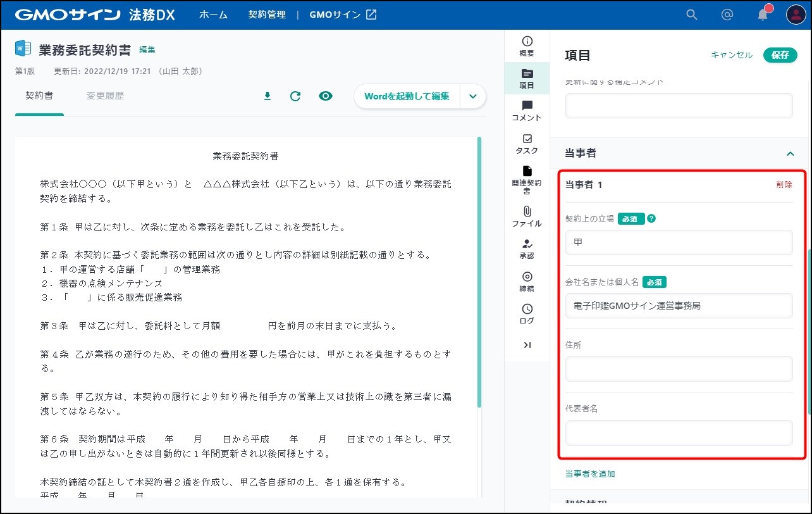The width and height of the screenshot is (812, 514).
Task: Click the download icon above the document
Action: 267,96
